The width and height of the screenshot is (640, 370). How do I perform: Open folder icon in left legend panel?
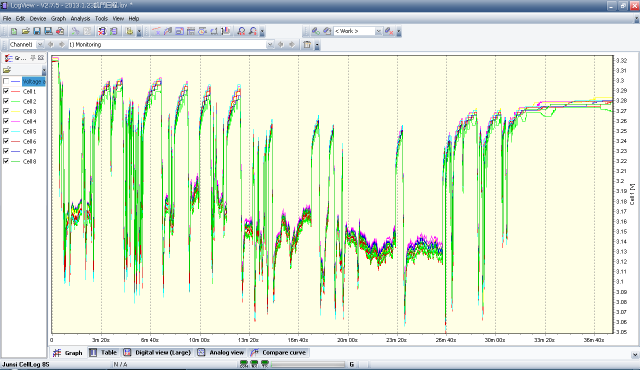coord(7,70)
